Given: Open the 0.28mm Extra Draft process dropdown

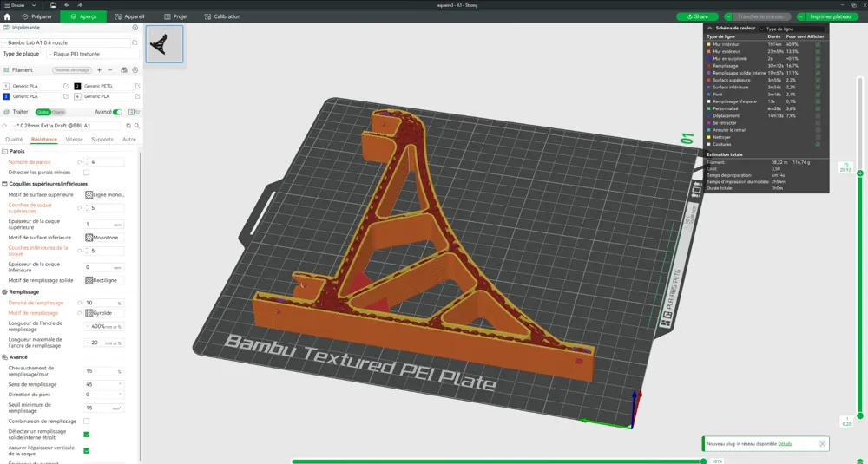Looking at the screenshot, I should (65, 126).
